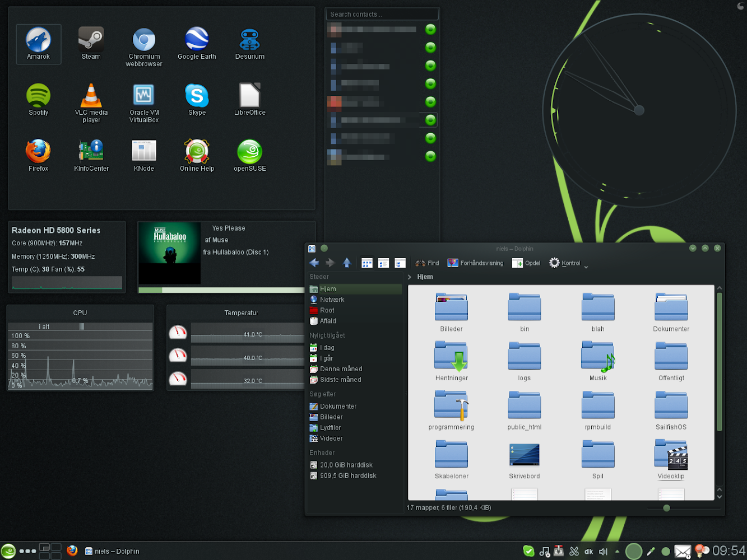Go up one folder with blue up arrow
Viewport: 747px width, 560px height.
click(x=347, y=263)
